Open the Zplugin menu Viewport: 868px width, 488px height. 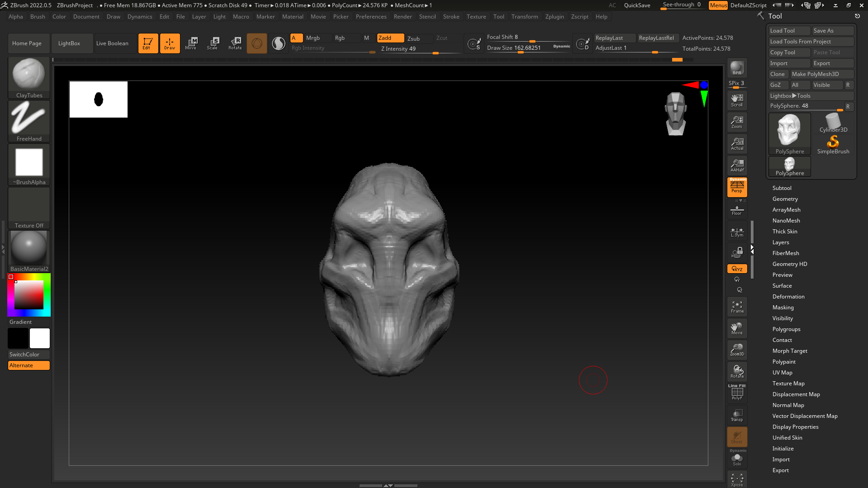point(554,17)
